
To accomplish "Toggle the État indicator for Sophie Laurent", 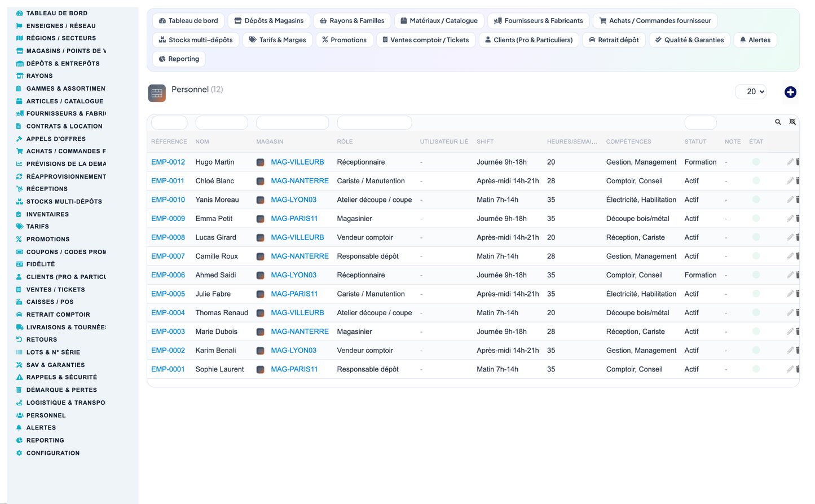I will [x=756, y=369].
